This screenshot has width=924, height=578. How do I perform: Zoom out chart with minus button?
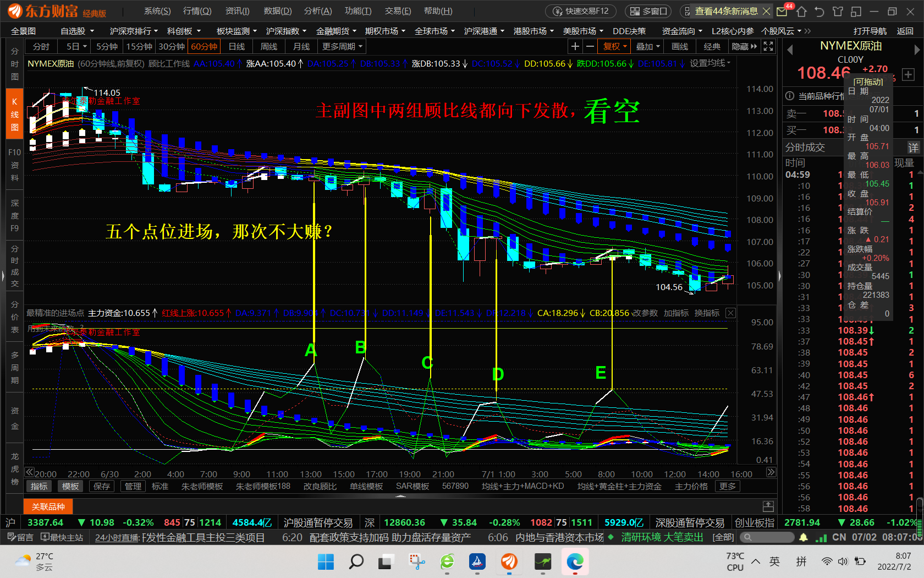590,47
